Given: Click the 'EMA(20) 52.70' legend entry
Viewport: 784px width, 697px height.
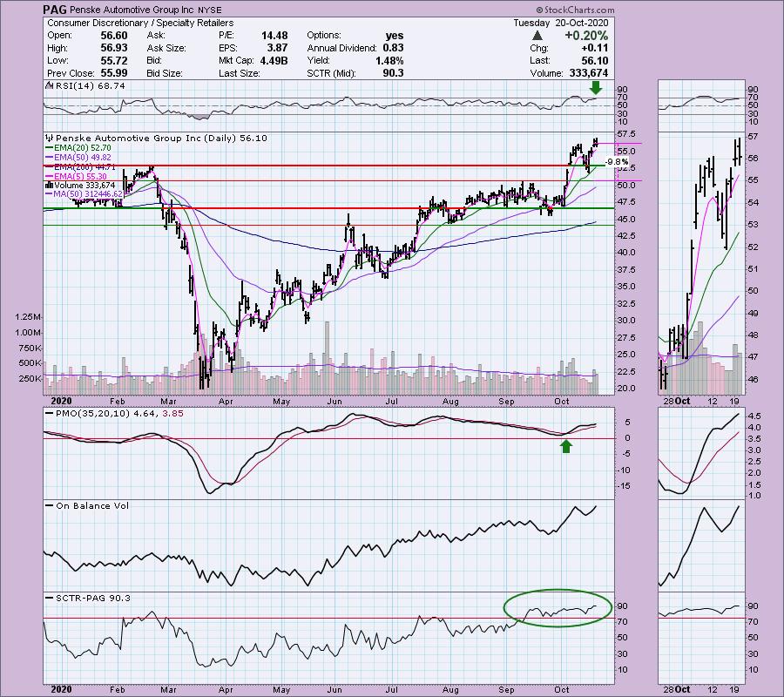Looking at the screenshot, I should click(83, 148).
